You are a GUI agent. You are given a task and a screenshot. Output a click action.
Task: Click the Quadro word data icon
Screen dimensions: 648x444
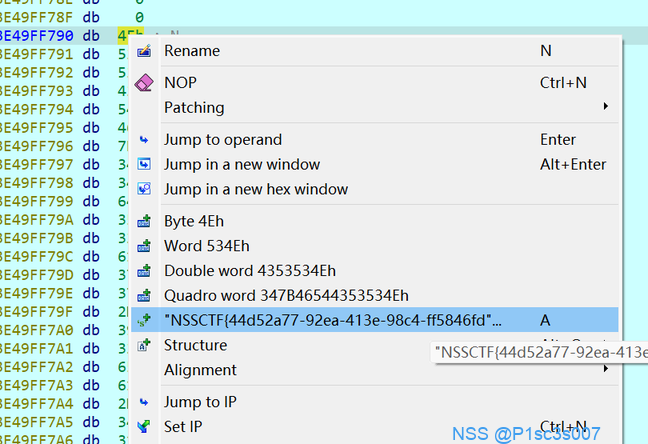click(144, 296)
